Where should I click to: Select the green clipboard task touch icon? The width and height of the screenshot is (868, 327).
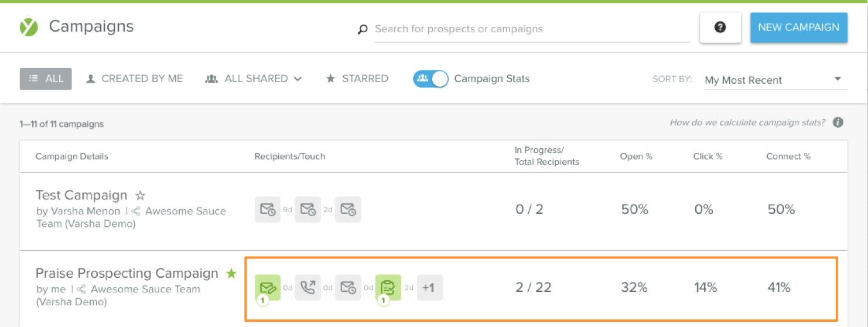pos(388,288)
